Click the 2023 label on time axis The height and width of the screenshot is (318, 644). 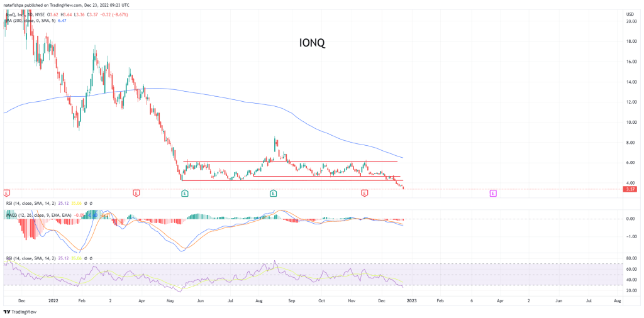pyautogui.click(x=411, y=302)
